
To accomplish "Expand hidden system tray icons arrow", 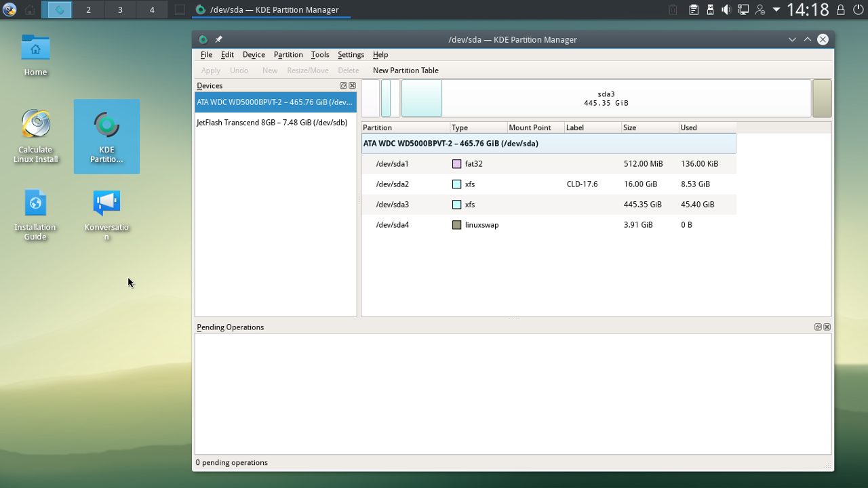I will tap(776, 9).
